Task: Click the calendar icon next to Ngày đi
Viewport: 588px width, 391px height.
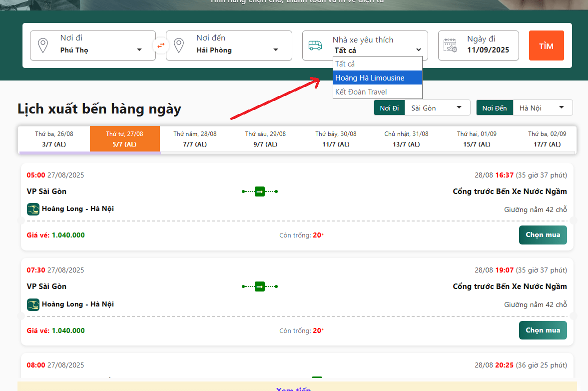Action: tap(450, 45)
